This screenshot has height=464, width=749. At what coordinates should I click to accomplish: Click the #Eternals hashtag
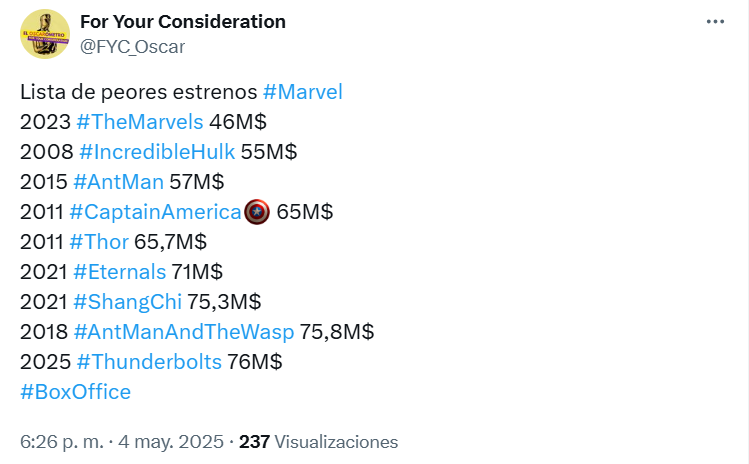[x=119, y=272]
